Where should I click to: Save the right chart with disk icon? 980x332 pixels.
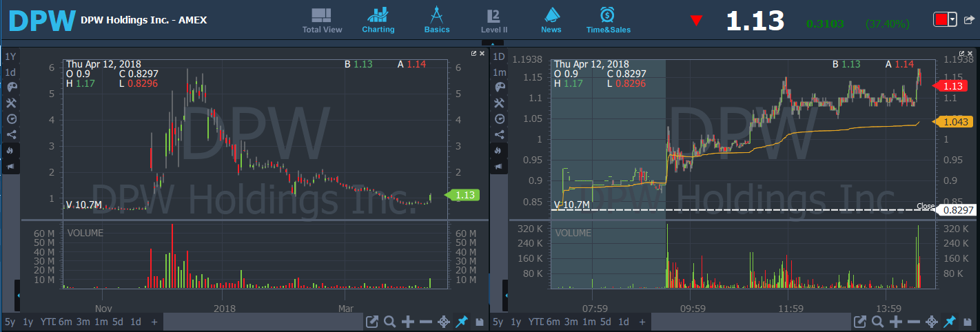966,322
